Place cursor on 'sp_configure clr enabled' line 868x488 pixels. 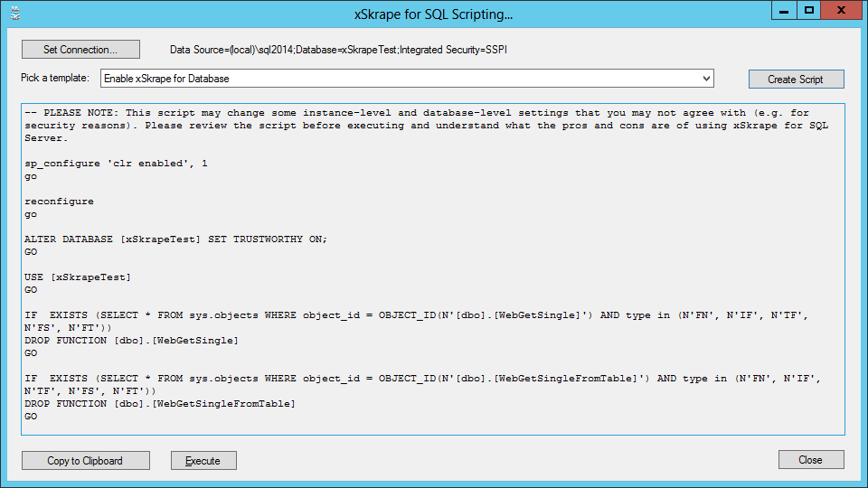coord(117,164)
